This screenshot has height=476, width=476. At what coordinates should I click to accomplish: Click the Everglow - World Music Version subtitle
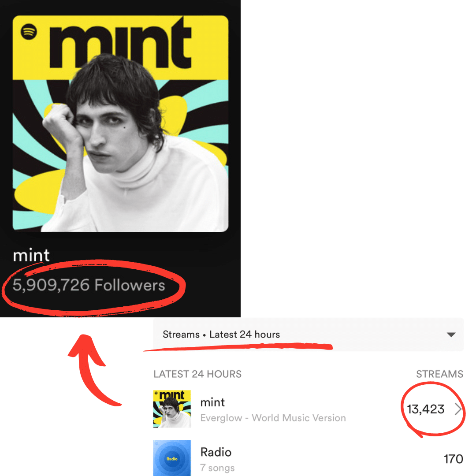click(273, 418)
